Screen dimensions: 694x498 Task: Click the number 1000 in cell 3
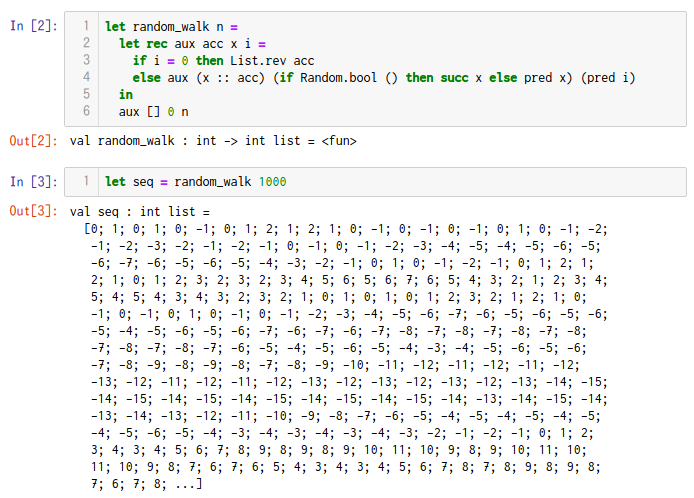(273, 181)
